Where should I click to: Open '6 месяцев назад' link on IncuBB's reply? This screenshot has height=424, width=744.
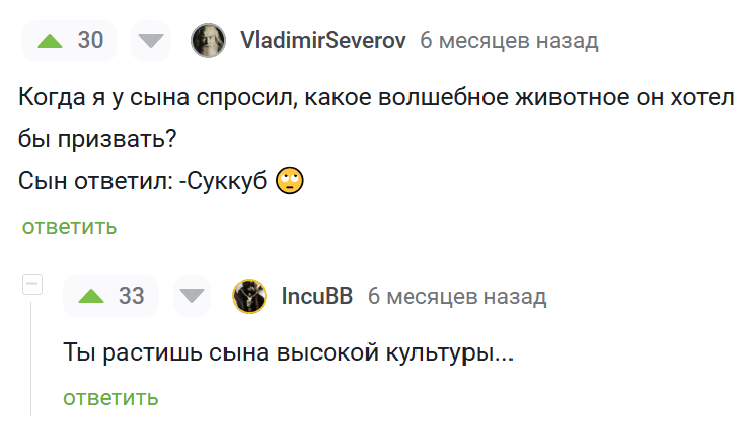click(456, 297)
